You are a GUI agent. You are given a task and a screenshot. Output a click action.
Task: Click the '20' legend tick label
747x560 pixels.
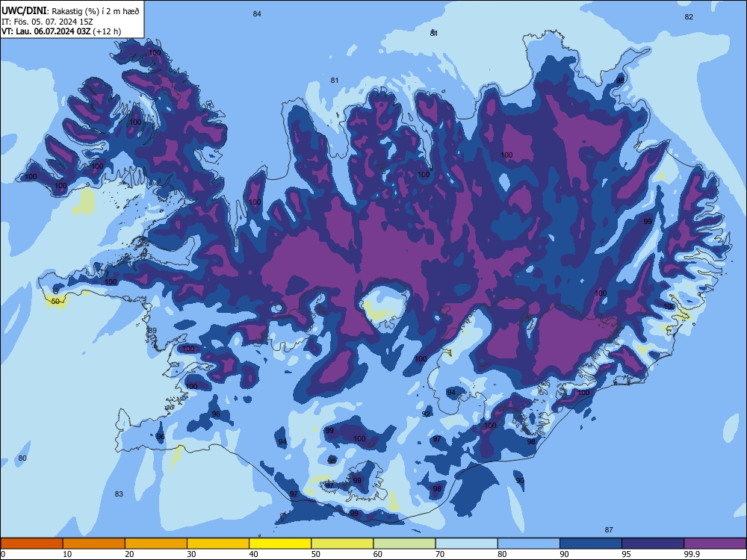(129, 554)
